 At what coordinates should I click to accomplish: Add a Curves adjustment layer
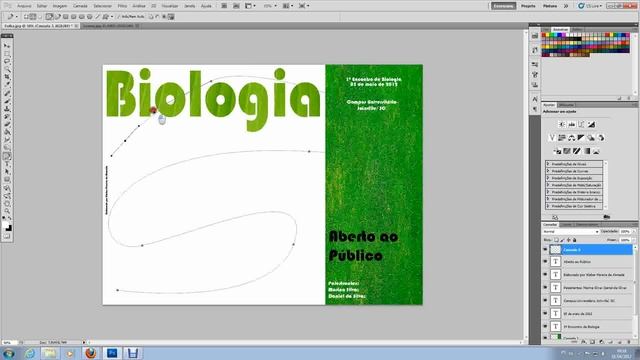pos(581,124)
